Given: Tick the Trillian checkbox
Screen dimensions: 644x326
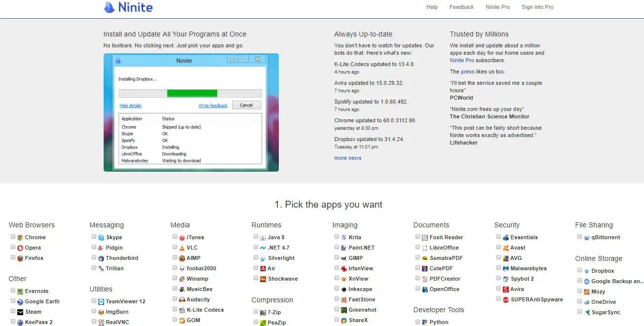Looking at the screenshot, I should (x=94, y=268).
